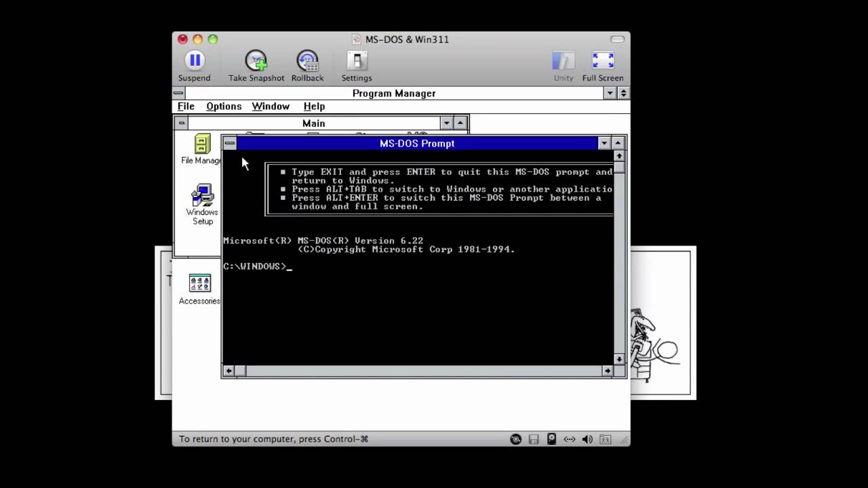Click the Suspend virtual machine icon
868x488 pixels.
click(x=195, y=60)
